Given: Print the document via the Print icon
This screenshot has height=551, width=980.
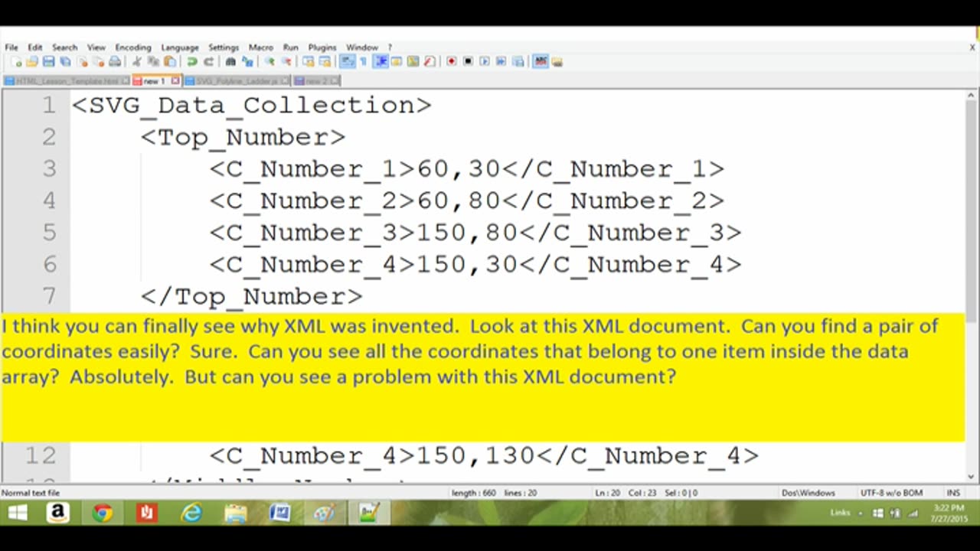Looking at the screenshot, I should click(115, 62).
